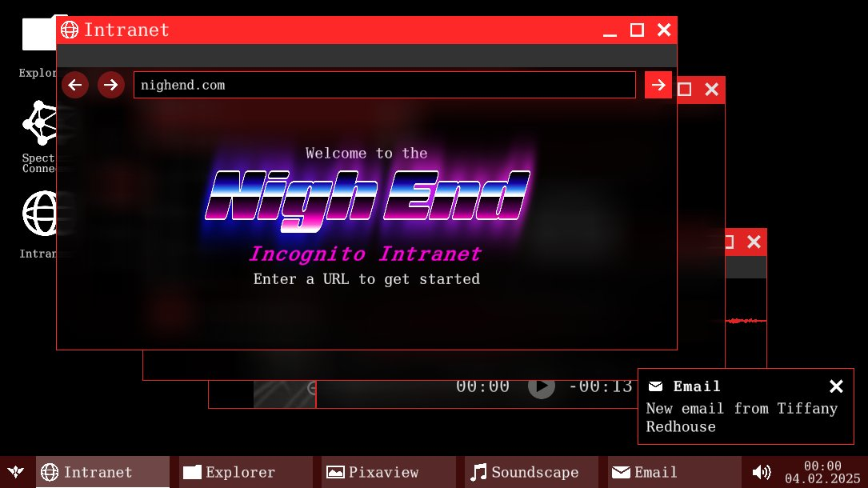This screenshot has width=868, height=488.
Task: Close the second window behind Intranet
Action: (712, 90)
